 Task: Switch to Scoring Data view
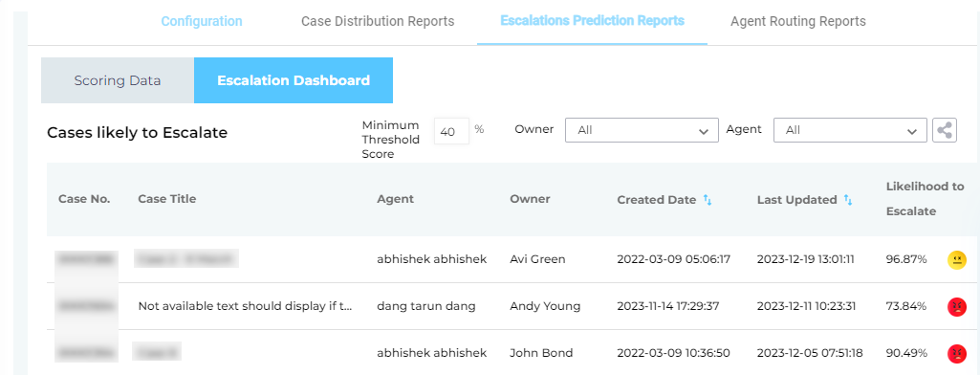[x=118, y=80]
